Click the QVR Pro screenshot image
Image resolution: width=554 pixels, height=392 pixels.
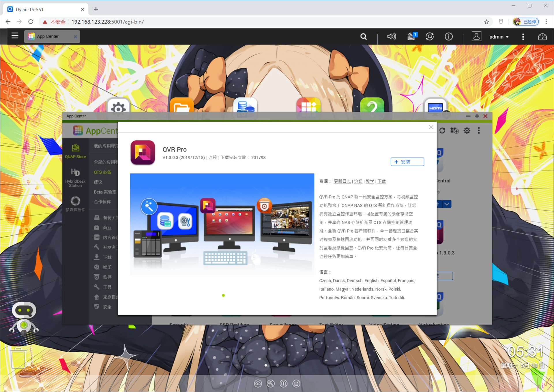[222, 224]
